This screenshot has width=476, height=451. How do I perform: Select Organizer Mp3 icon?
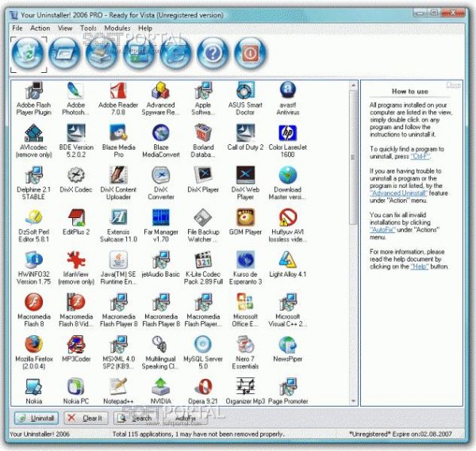point(245,387)
